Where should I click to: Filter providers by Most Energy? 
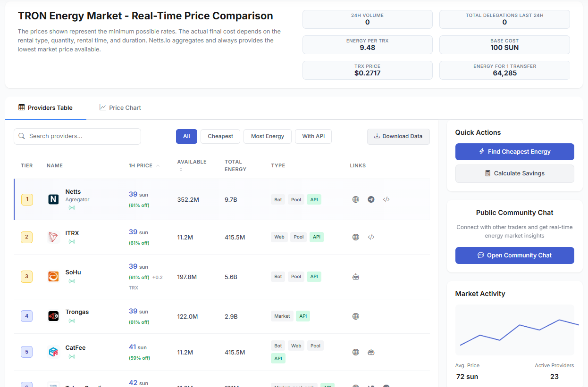(x=268, y=136)
